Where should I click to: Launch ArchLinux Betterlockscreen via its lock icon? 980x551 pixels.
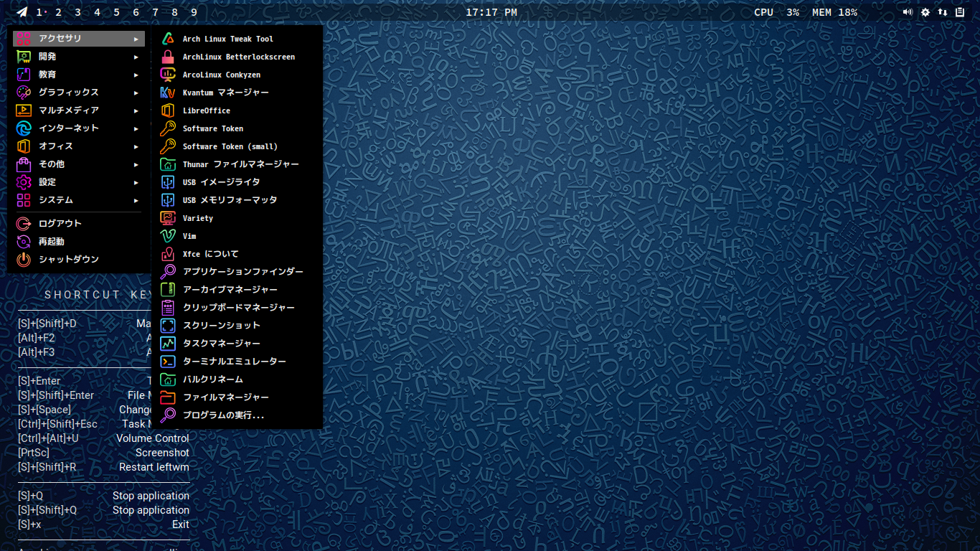point(168,57)
